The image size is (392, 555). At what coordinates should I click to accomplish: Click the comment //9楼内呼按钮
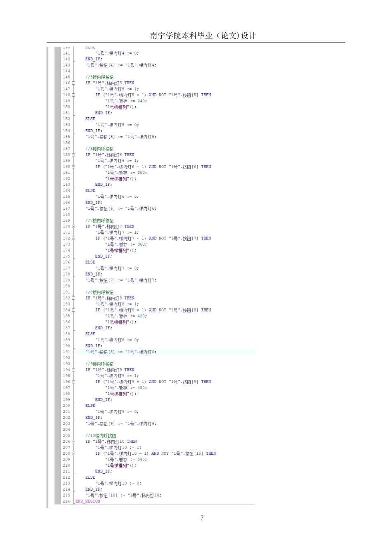point(99,364)
